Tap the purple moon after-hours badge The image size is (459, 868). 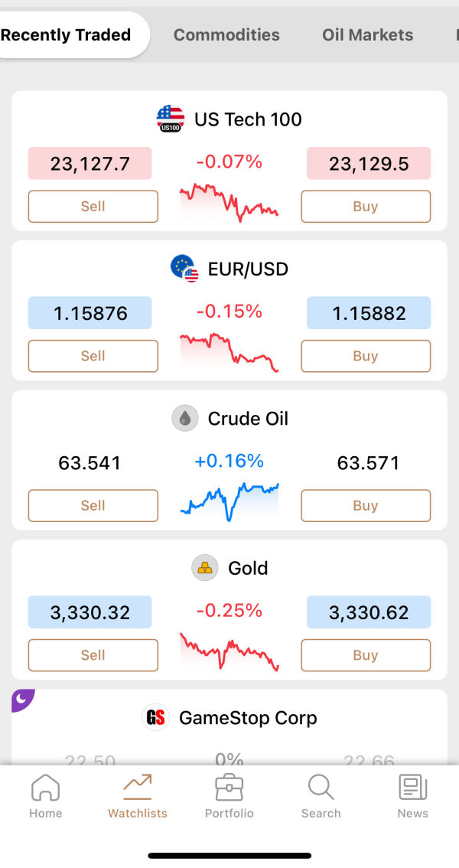tap(22, 699)
